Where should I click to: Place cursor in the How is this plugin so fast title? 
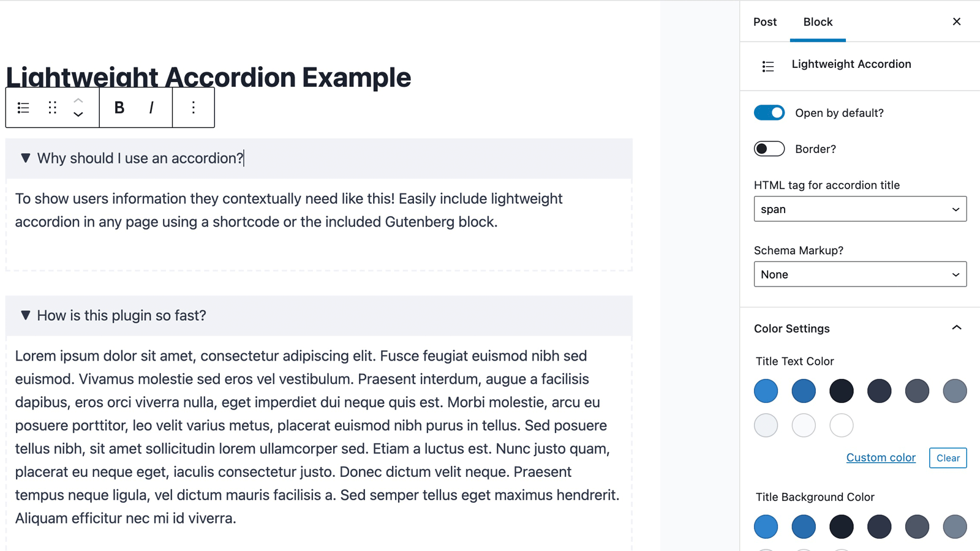point(121,315)
